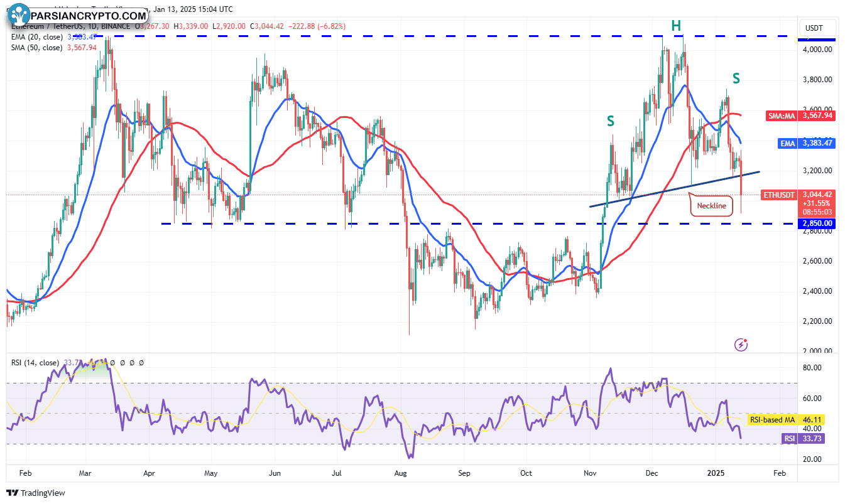Select the left-shoulder S label
The width and height of the screenshot is (845, 504).
point(610,121)
